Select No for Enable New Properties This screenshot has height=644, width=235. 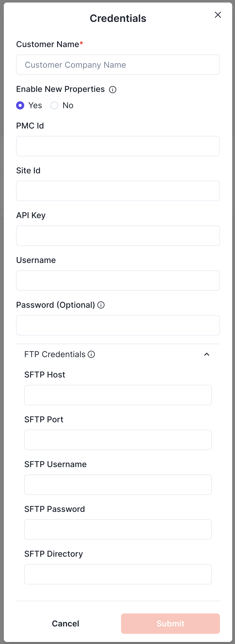54,105
